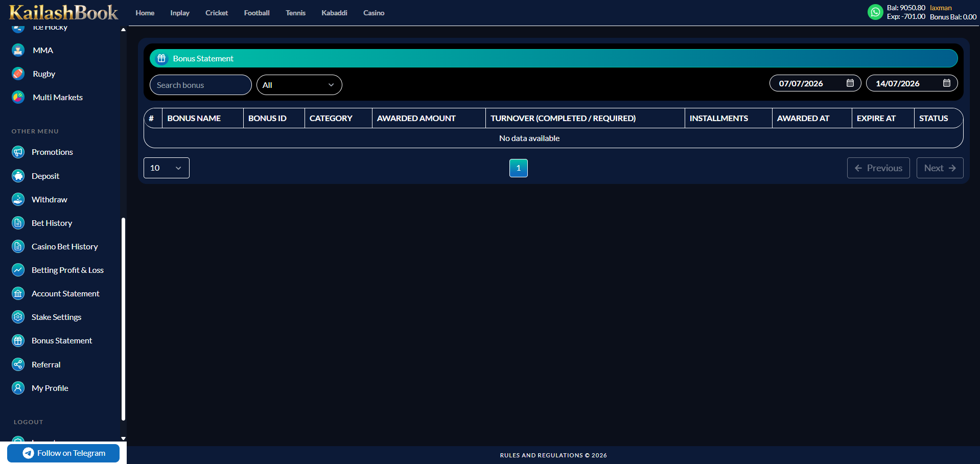Click sidebar scroll down arrow
Viewport: 980px width, 464px height.
click(123, 438)
